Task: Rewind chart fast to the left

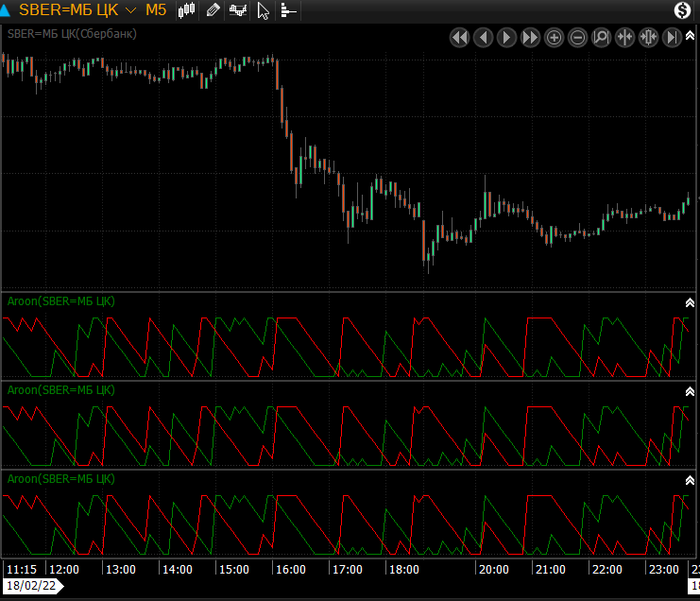Action: pos(460,38)
